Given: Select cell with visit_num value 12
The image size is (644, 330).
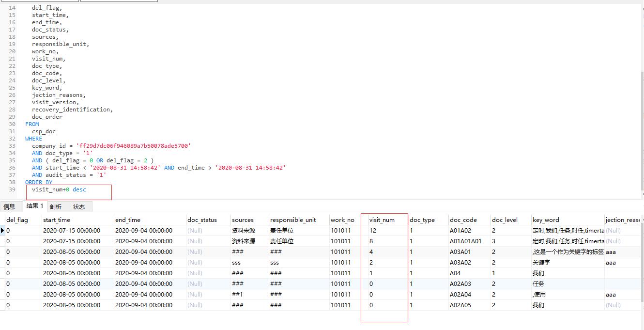Looking at the screenshot, I should tap(373, 231).
